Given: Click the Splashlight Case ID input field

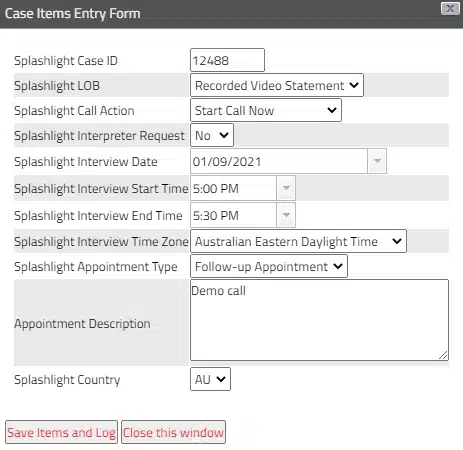Looking at the screenshot, I should (227, 60).
